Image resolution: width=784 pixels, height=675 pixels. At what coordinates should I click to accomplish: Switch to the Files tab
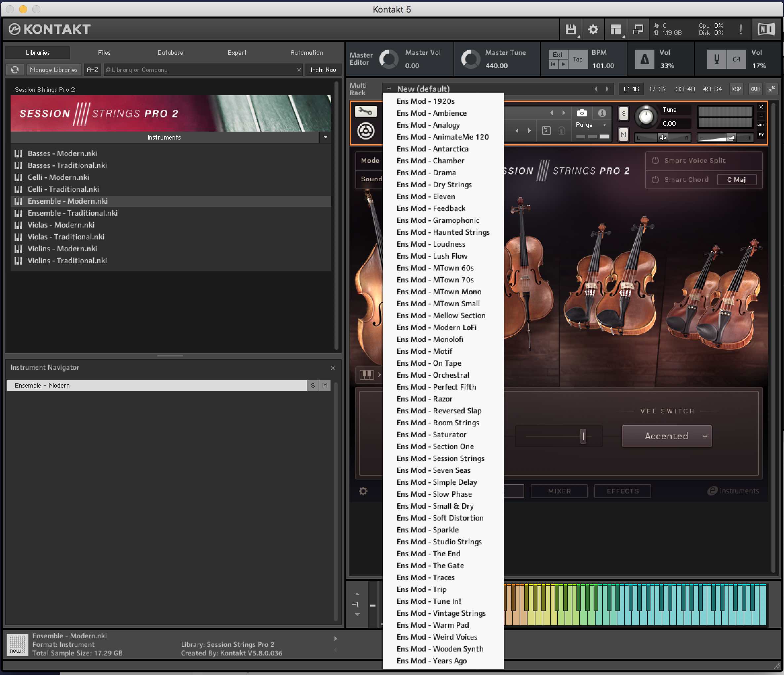(x=104, y=53)
